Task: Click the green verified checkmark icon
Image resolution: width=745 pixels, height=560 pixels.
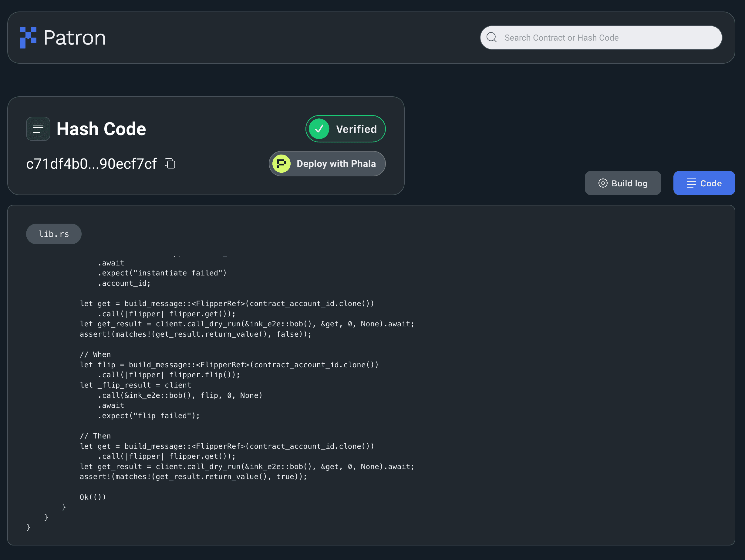Action: tap(319, 129)
